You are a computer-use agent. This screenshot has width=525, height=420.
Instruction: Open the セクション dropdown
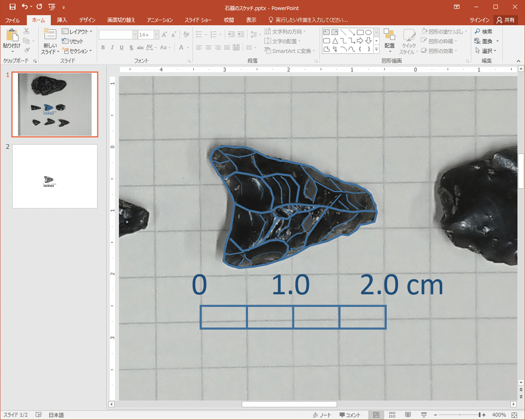(77, 51)
